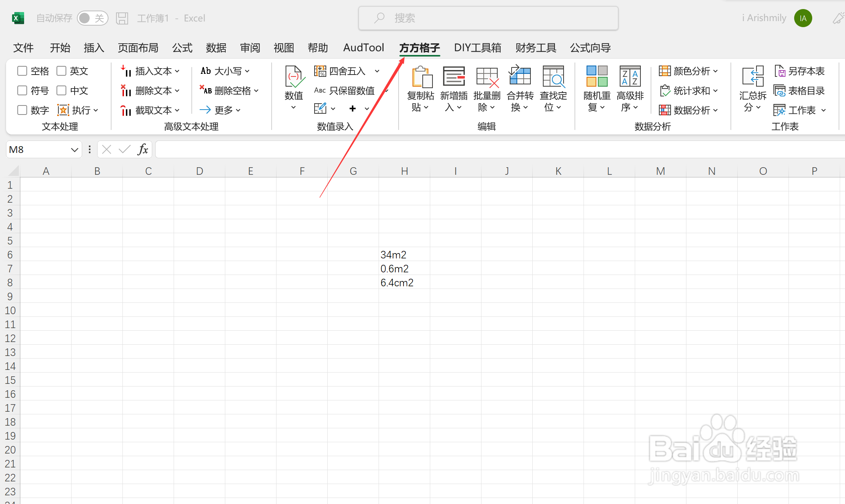Click the 颜色分析 color analysis icon
This screenshot has height=504, width=845.
pyautogui.click(x=665, y=71)
